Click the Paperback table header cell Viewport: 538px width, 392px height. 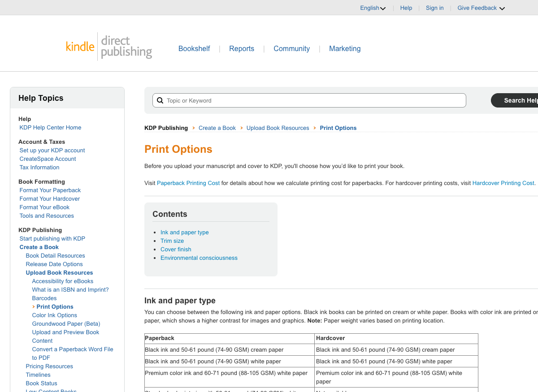pos(230,338)
